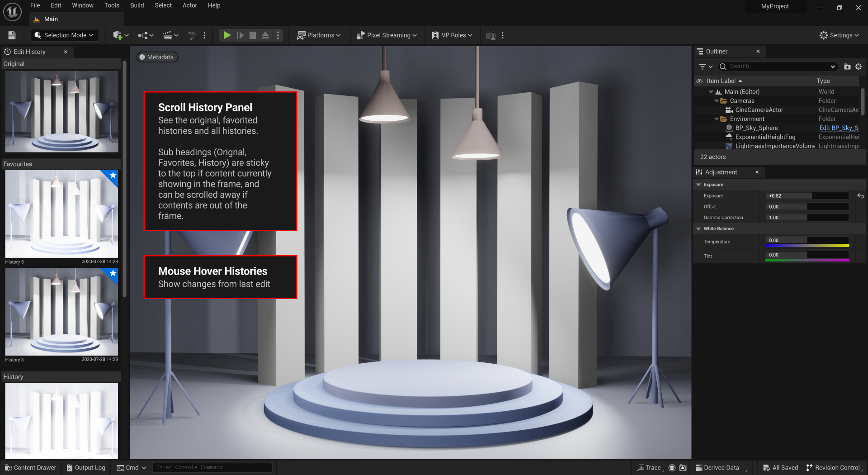Open Revision Control menu
This screenshot has height=475, width=868.
[x=834, y=468]
